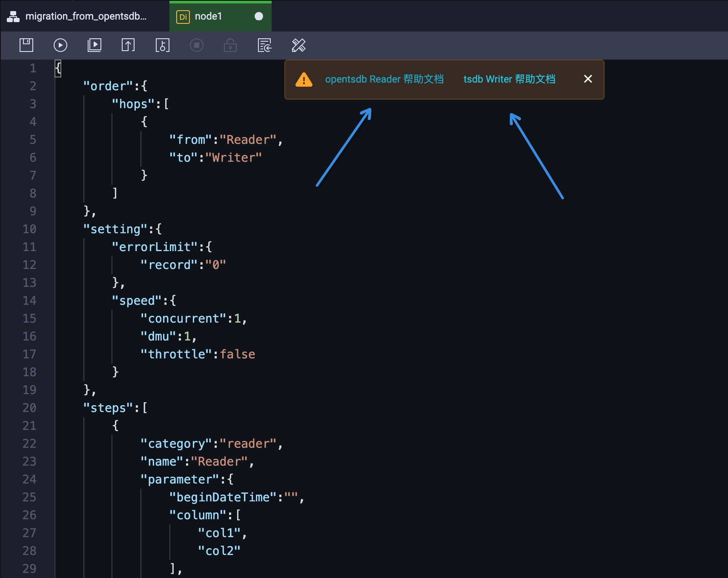The width and height of the screenshot is (728, 578).
Task: Click the "setting" key on line 10
Action: [x=116, y=229]
